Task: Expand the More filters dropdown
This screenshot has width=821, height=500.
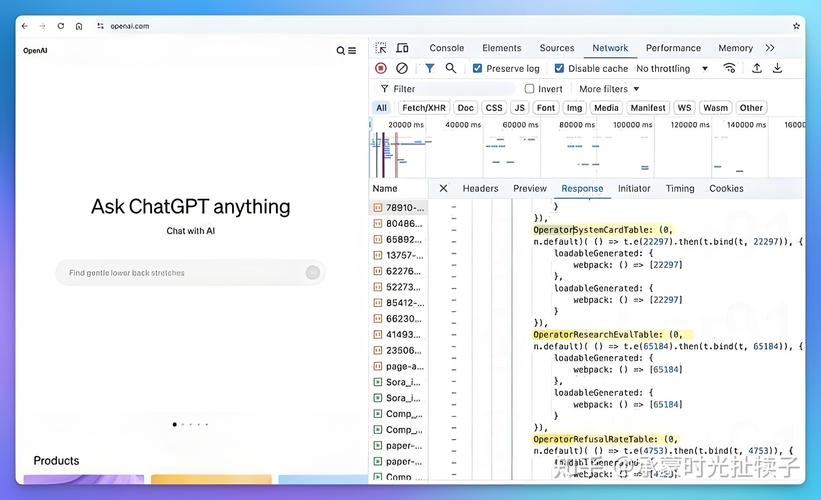Action: (609, 89)
